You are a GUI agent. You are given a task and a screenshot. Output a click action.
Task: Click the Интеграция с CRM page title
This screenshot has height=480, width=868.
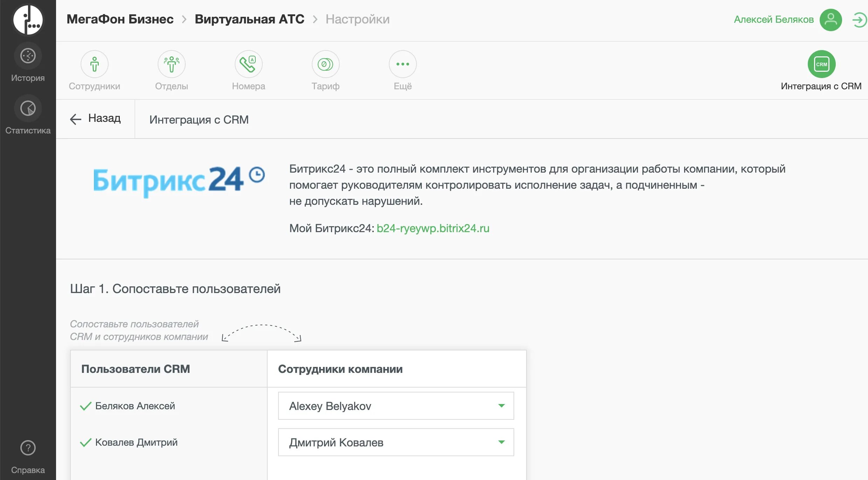199,120
